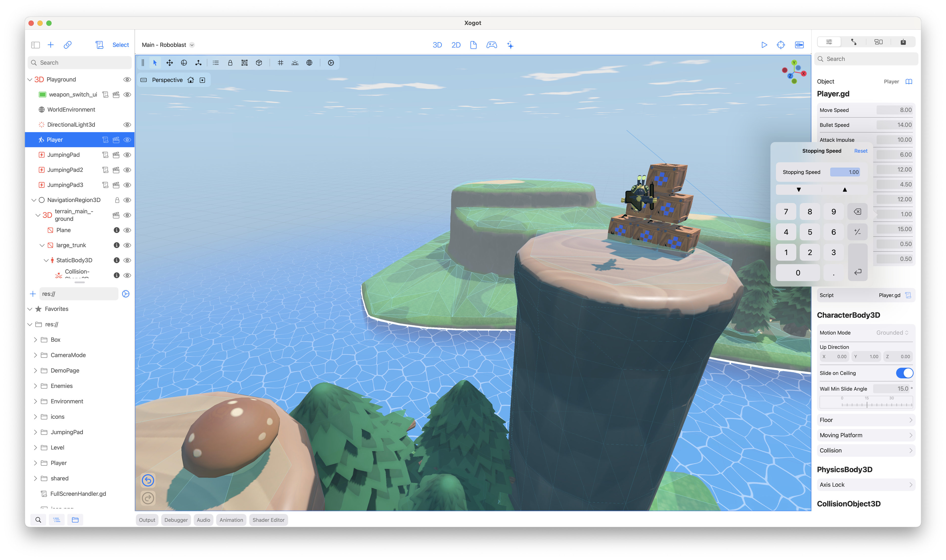
Task: Toggle grid snapping icon in viewport toolbar
Action: 280,63
